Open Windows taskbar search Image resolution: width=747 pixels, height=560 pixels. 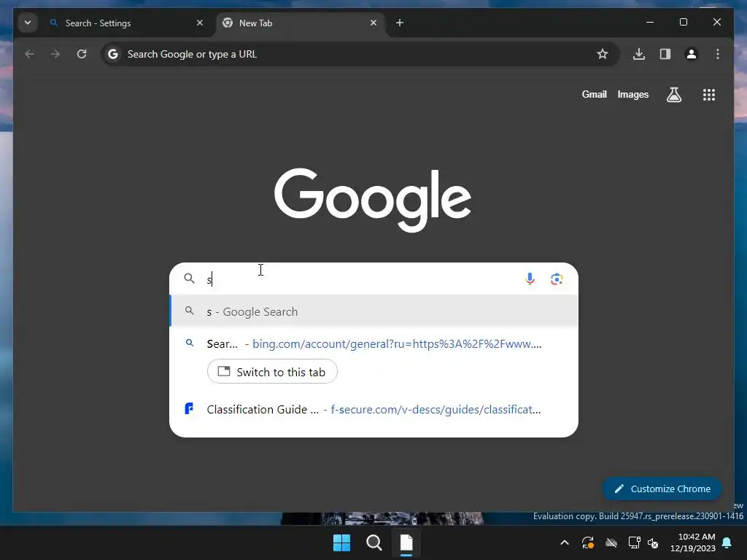coord(374,542)
